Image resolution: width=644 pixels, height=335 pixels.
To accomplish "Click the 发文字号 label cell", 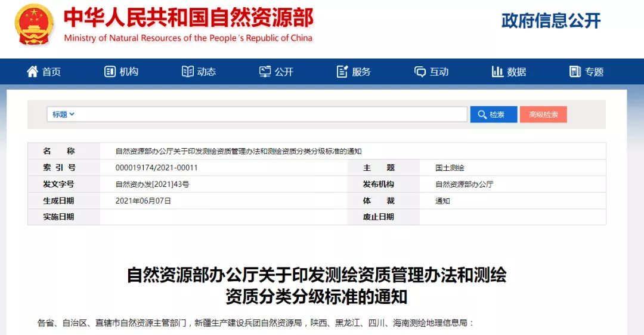I will pos(64,185).
